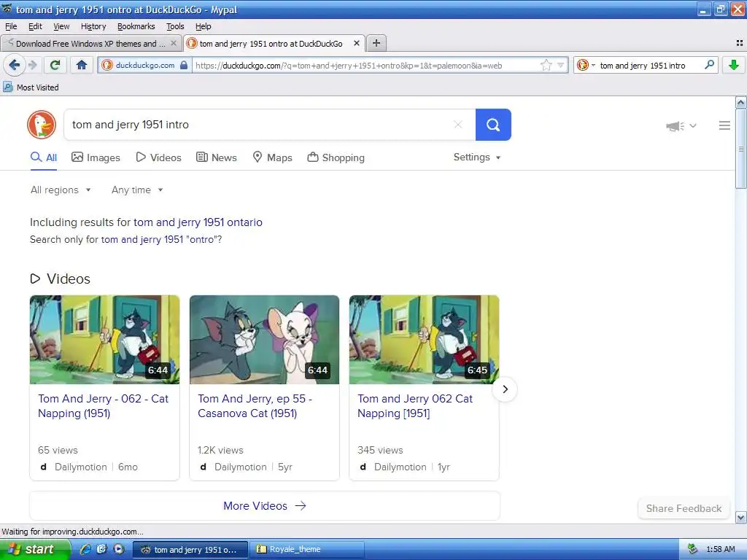747x560 pixels.
Task: Click the browser Forward arrow button
Action: tap(32, 65)
